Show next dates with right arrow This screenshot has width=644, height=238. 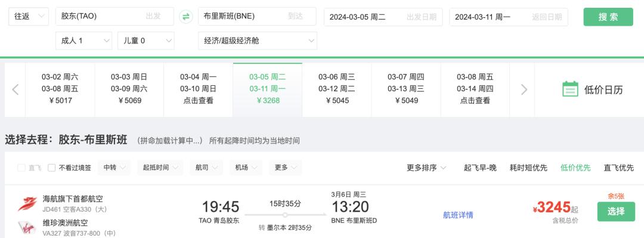coord(524,89)
